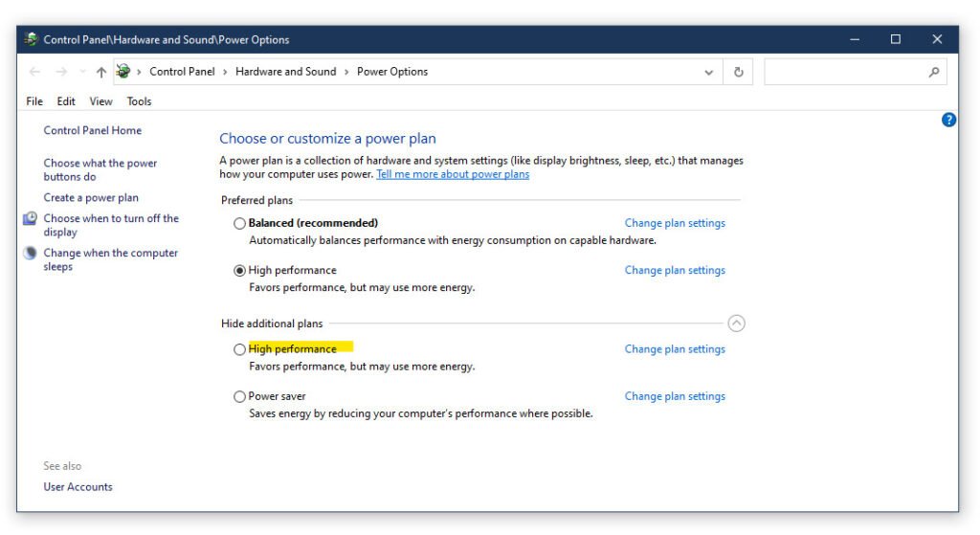The width and height of the screenshot is (980, 535).
Task: Collapse the Hide additional plans section
Action: [x=736, y=323]
